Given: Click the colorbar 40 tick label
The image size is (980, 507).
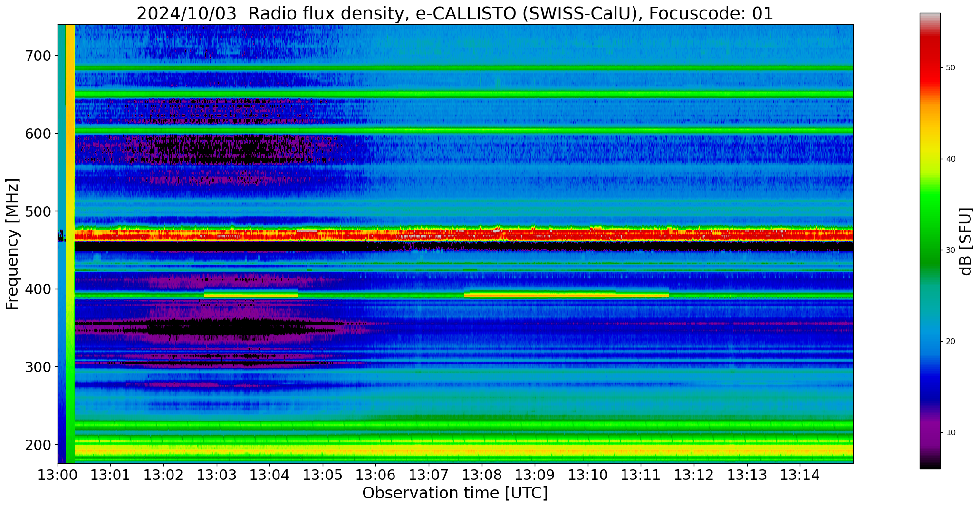Looking at the screenshot, I should tap(951, 159).
